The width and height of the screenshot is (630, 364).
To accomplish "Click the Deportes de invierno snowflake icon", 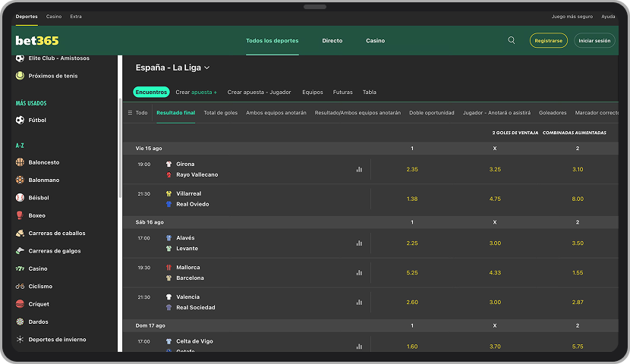I will pos(20,339).
